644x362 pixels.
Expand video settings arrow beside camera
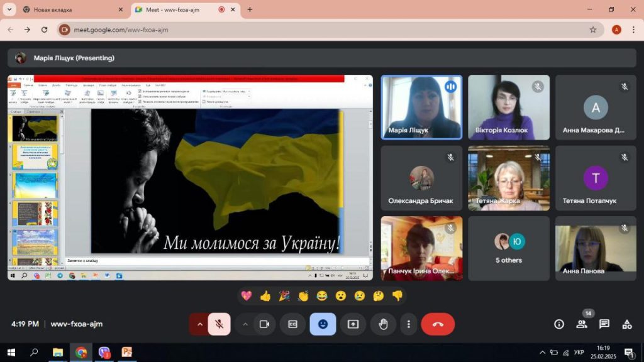[245, 324]
